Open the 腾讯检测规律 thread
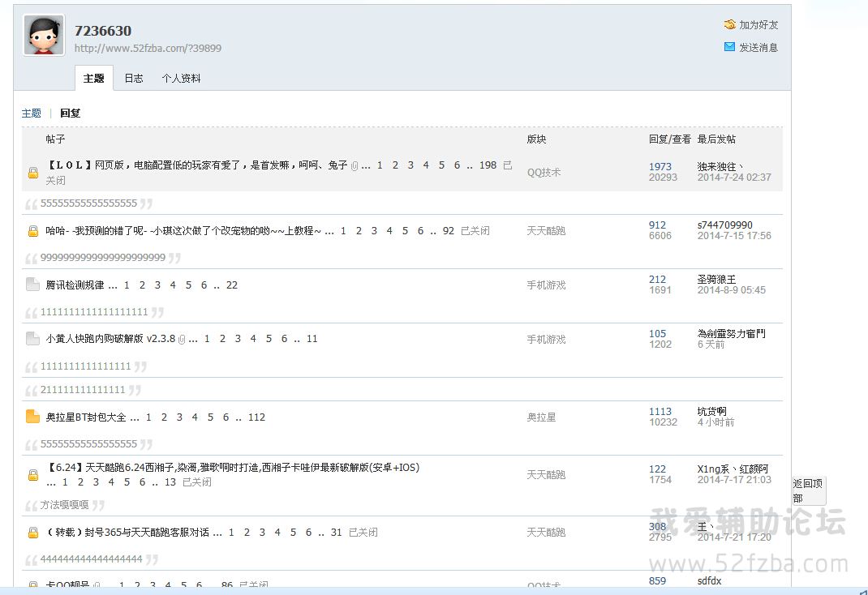The height and width of the screenshot is (595, 868). pyautogui.click(x=75, y=285)
